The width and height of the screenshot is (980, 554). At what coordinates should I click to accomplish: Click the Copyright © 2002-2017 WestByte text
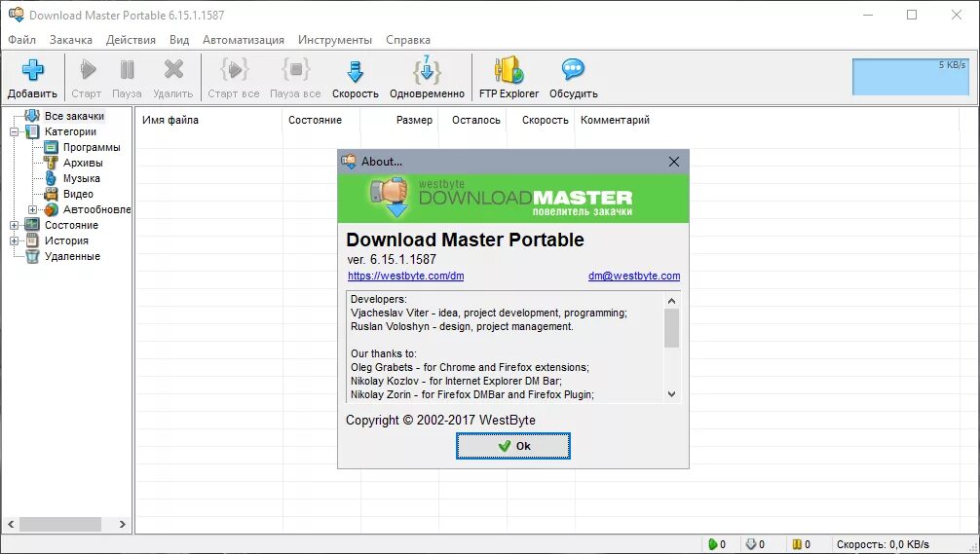pyautogui.click(x=440, y=421)
